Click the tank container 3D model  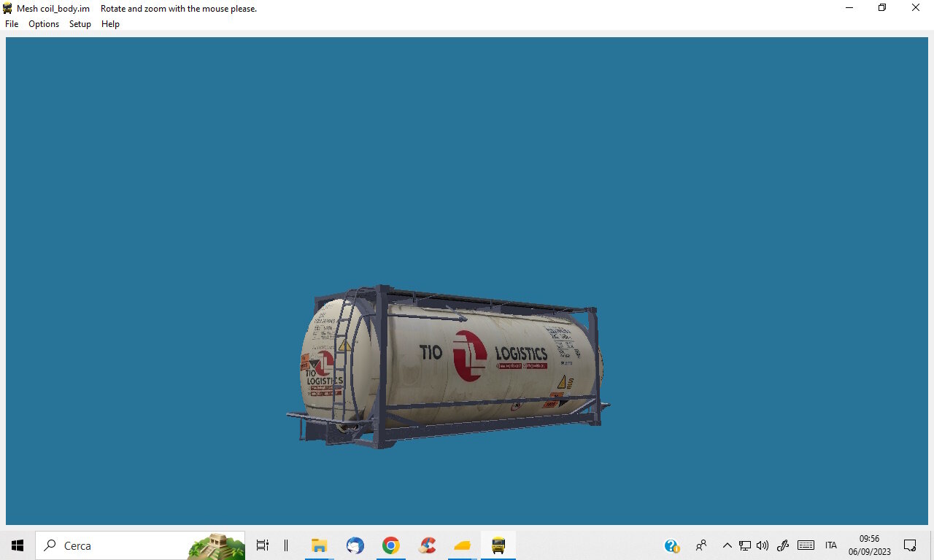449,367
